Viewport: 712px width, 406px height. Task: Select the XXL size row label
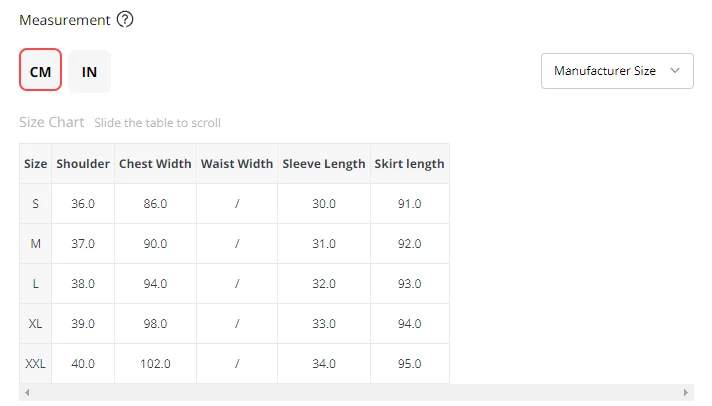(35, 364)
